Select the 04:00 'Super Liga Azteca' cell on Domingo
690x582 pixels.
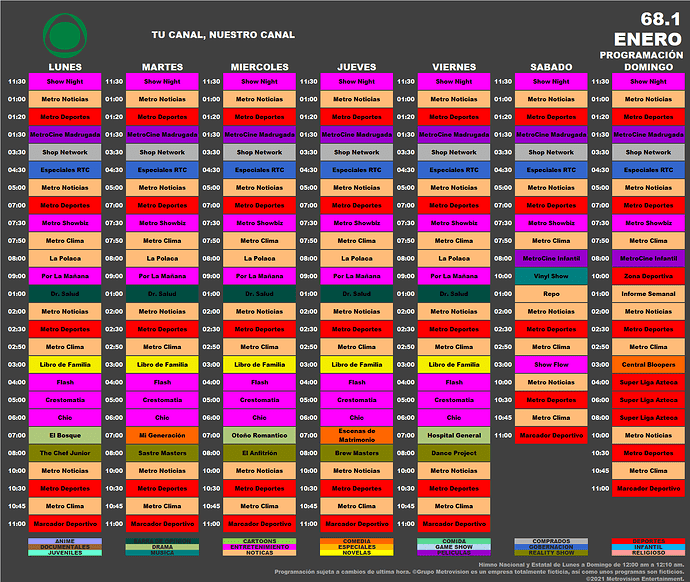click(649, 382)
